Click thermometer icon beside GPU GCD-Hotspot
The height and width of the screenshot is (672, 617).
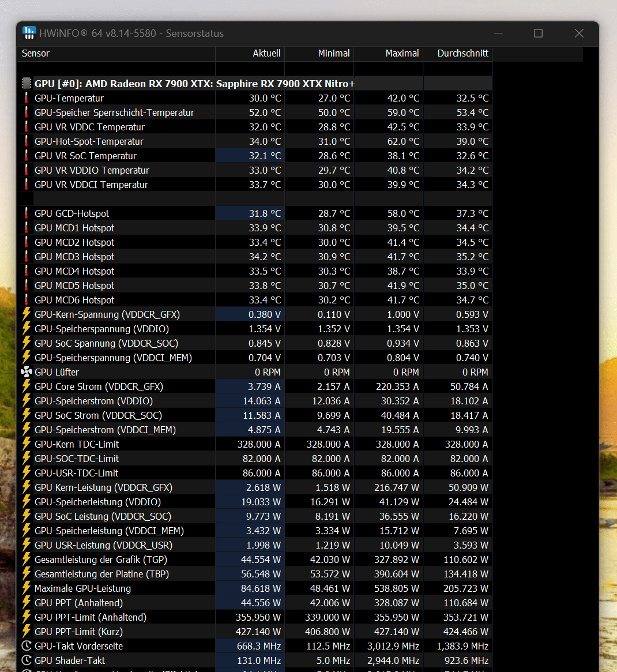(x=27, y=213)
